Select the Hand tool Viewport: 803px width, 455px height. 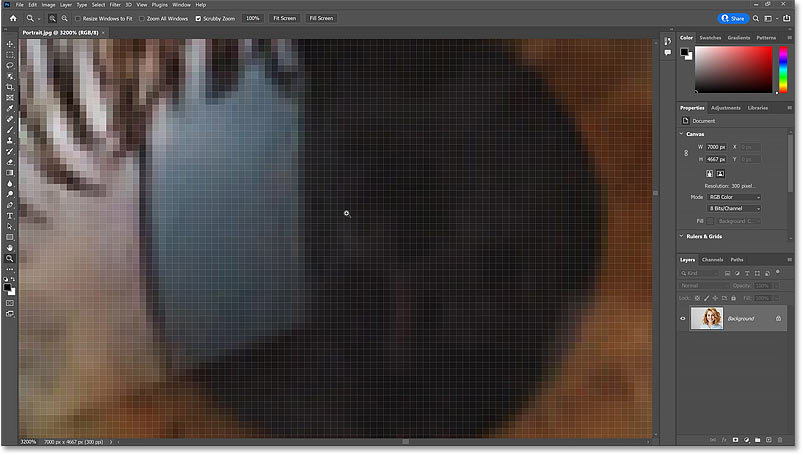coord(10,248)
